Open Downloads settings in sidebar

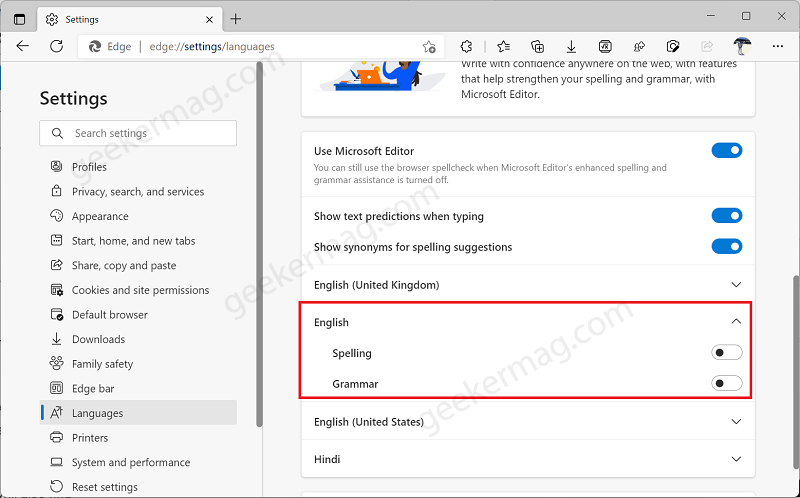[139, 339]
